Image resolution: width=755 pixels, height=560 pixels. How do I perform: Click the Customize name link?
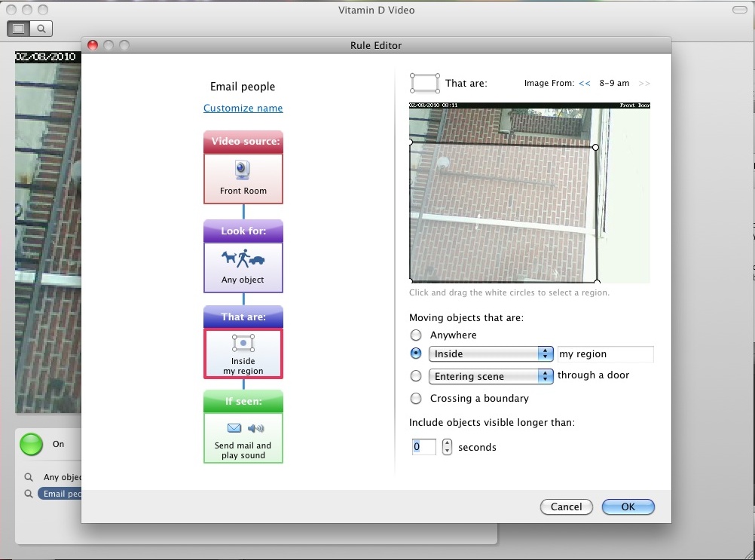[243, 109]
